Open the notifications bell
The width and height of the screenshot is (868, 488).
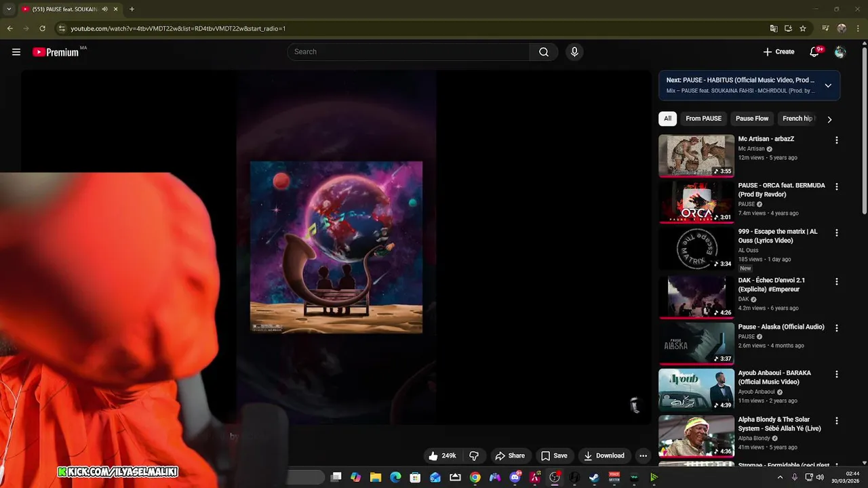[x=815, y=52]
